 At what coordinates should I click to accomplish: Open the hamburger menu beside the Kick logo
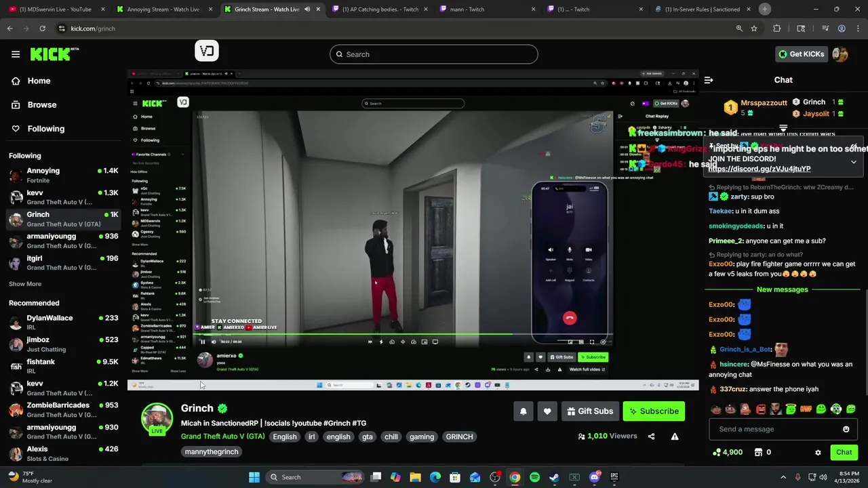[x=16, y=54]
